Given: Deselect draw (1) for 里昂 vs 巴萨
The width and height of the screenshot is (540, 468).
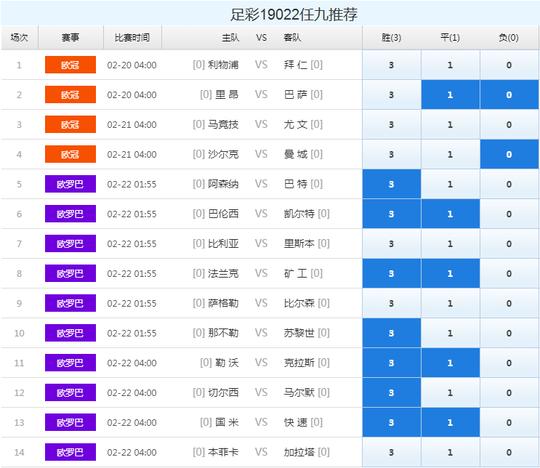Looking at the screenshot, I should point(450,95).
